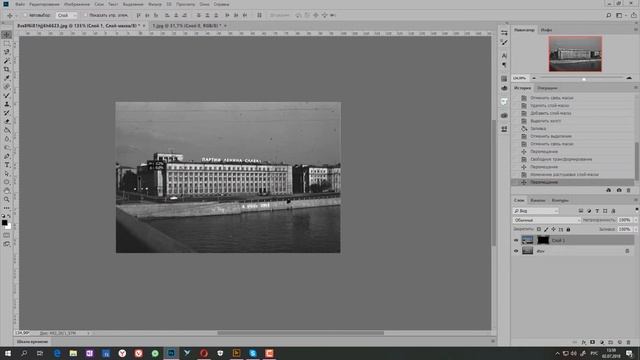Open the fill Заливка slider arrow
The width and height of the screenshot is (640, 360).
(636, 229)
